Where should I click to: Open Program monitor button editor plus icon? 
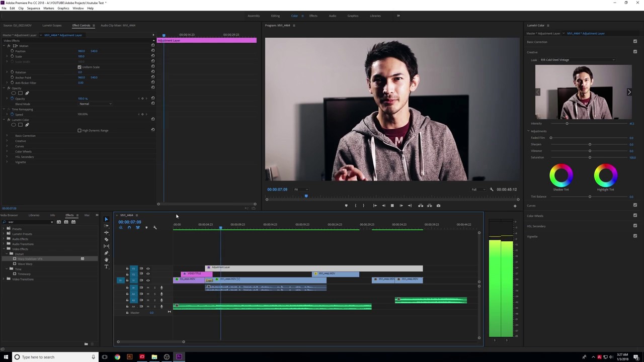point(515,206)
